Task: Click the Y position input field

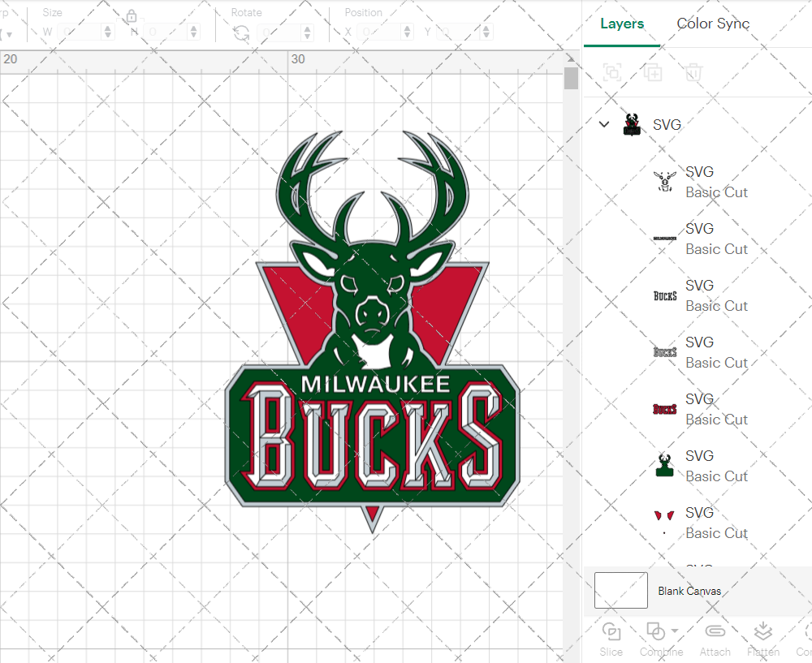Action: 459,32
